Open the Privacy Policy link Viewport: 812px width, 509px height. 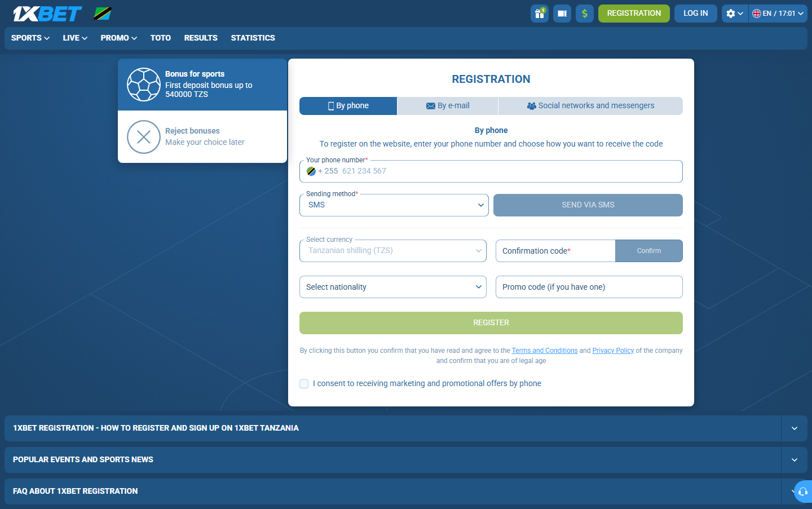click(613, 351)
